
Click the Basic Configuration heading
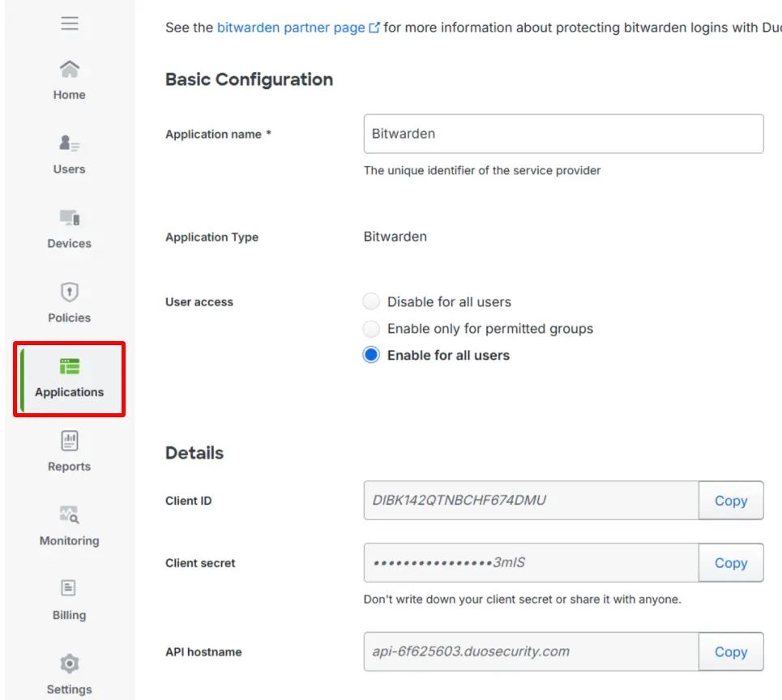(249, 79)
